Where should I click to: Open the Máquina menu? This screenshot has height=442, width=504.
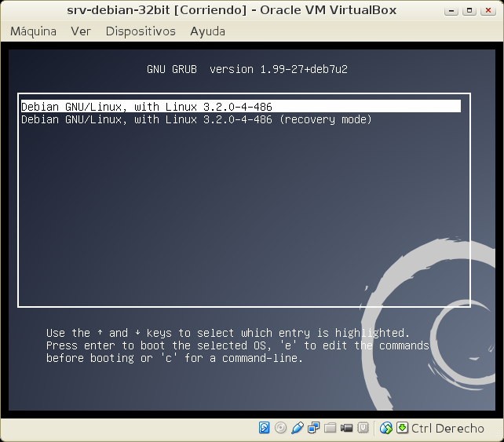point(33,31)
